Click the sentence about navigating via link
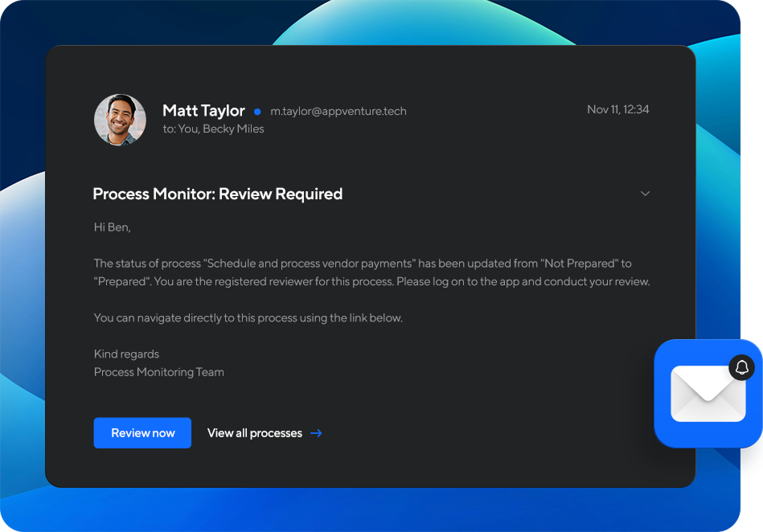This screenshot has width=763, height=532. coord(248,317)
